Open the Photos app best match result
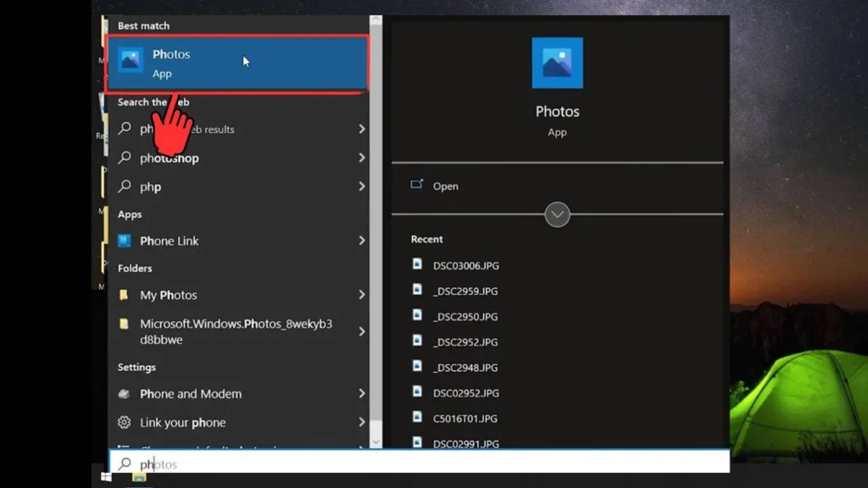 point(237,63)
